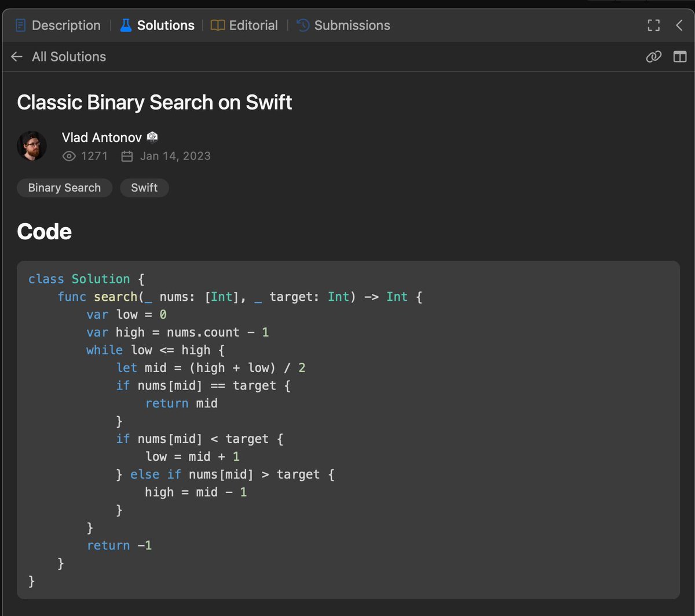Click the back arrow beside All Solutions
Screen dimensions: 695x616
pos(16,56)
